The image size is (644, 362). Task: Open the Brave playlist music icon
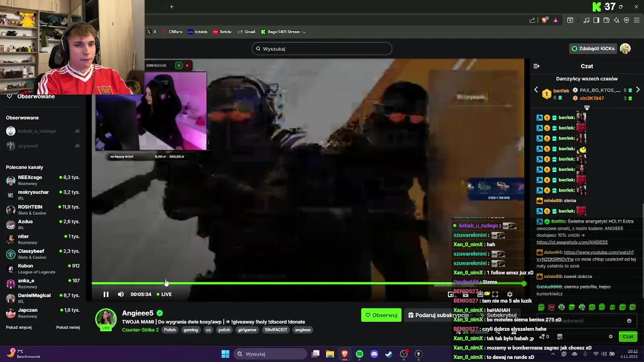586,20
